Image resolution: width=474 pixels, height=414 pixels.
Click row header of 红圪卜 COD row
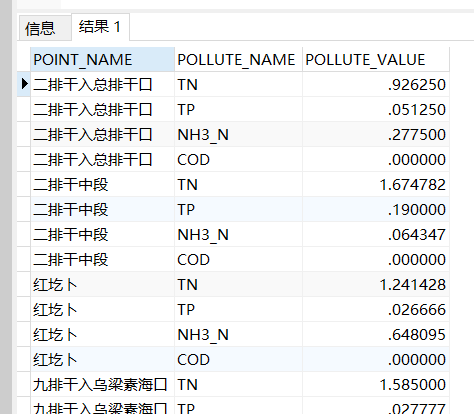[x=24, y=360]
